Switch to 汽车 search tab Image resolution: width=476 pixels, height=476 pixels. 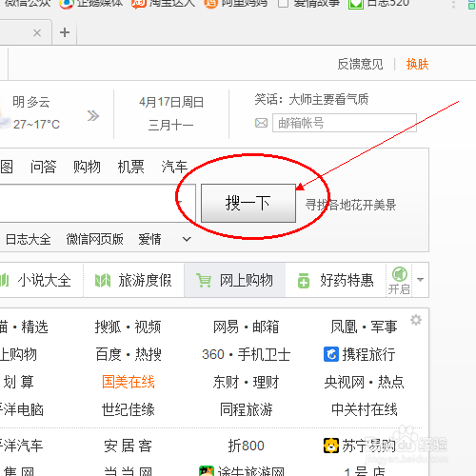(174, 167)
